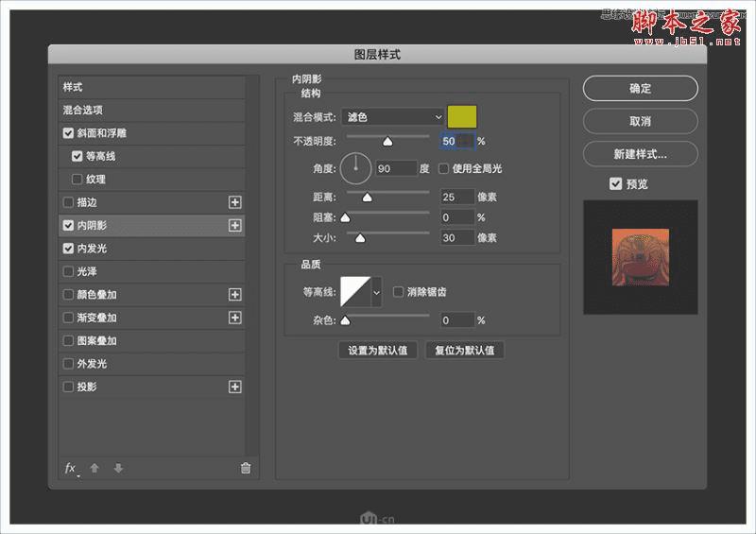Click the angle value field 90
The image size is (756, 534).
coord(396,168)
